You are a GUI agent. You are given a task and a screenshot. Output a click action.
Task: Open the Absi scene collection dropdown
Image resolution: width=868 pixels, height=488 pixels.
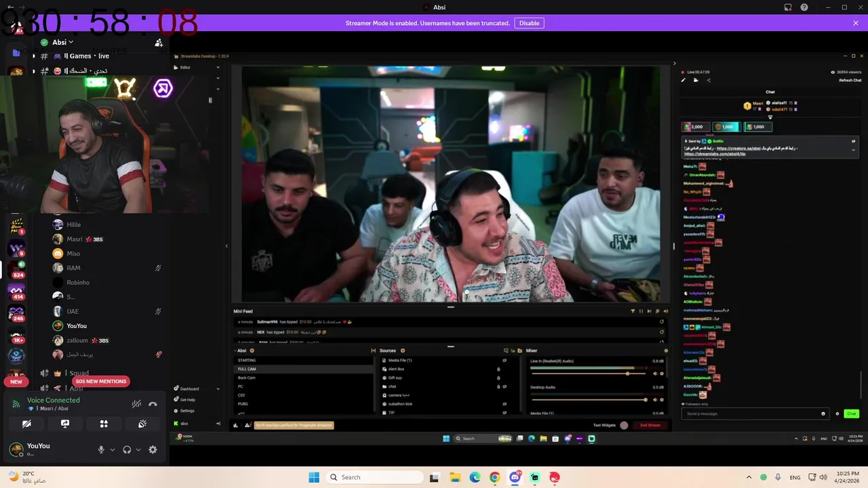coord(241,350)
